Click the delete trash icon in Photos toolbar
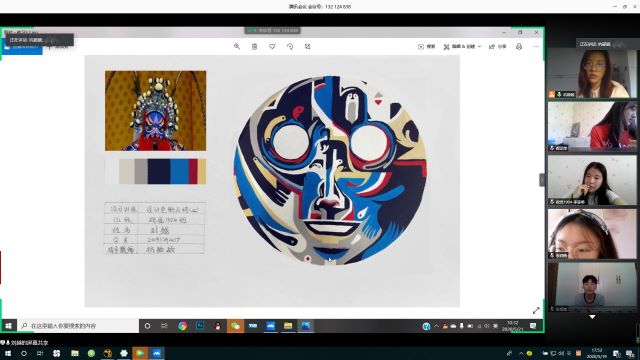 [x=254, y=47]
